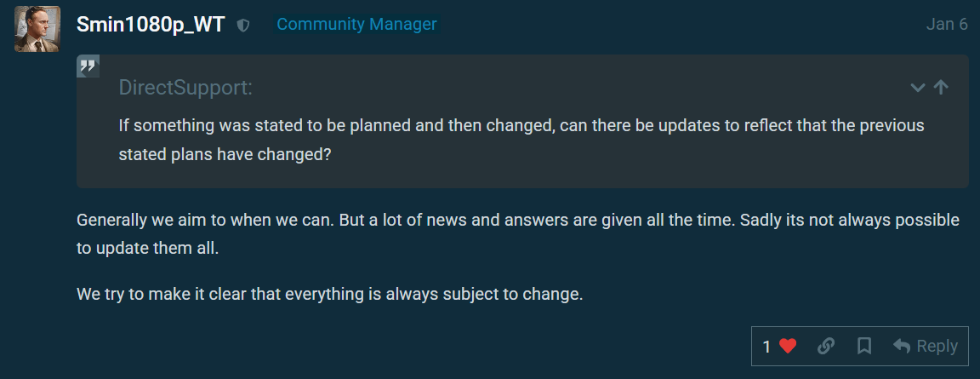The height and width of the screenshot is (379, 980).
Task: Click the curved reply arrow icon
Action: [x=902, y=346]
